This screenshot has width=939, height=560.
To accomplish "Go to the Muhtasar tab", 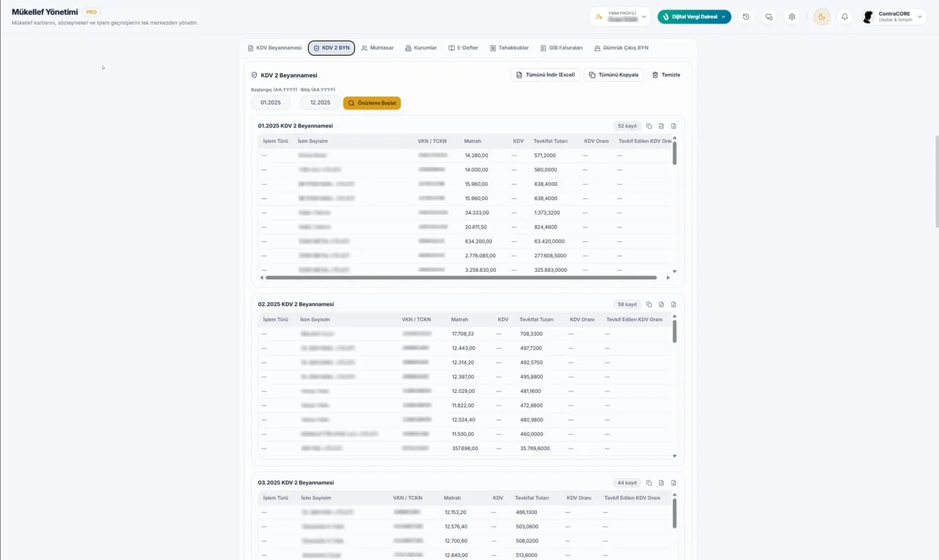I will [377, 48].
